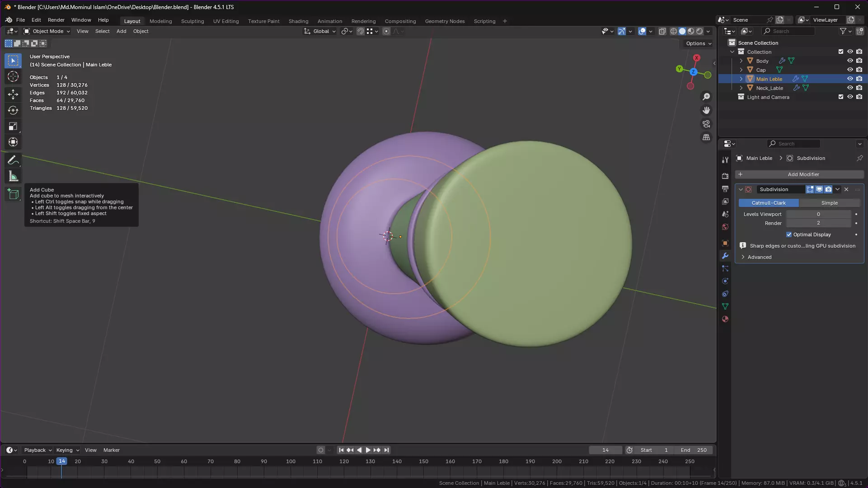The height and width of the screenshot is (488, 868).
Task: Toggle Light and Camera collection exclusion checkbox
Action: tap(841, 97)
